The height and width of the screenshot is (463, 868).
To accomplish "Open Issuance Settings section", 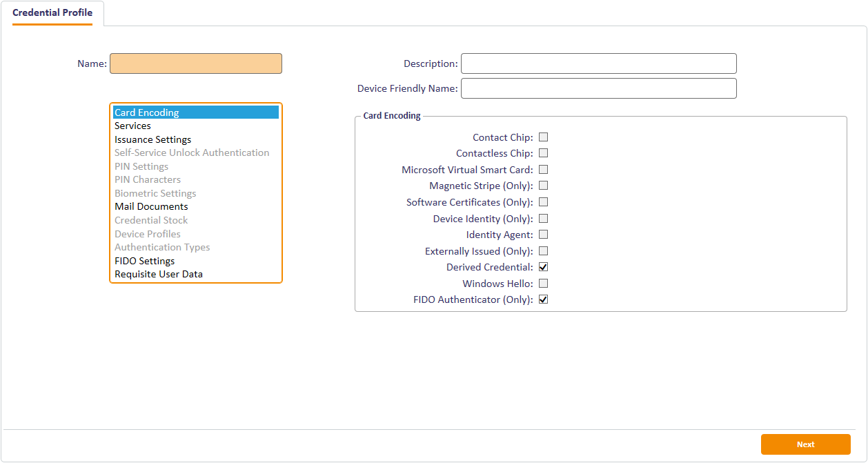I will coord(153,139).
